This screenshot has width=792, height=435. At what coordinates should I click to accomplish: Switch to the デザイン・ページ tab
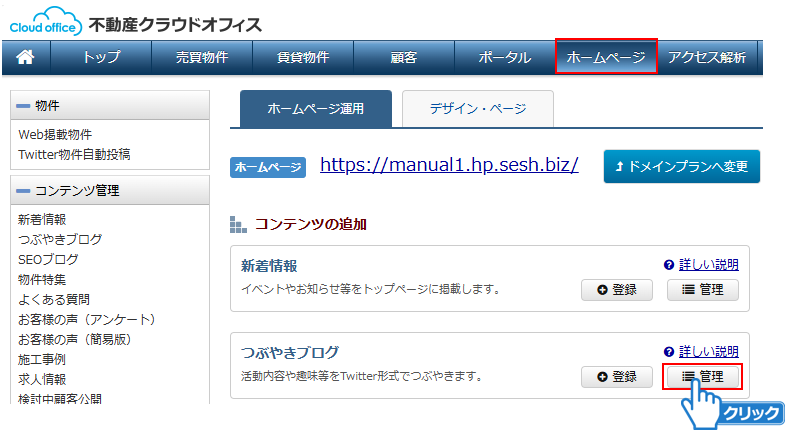coord(477,108)
